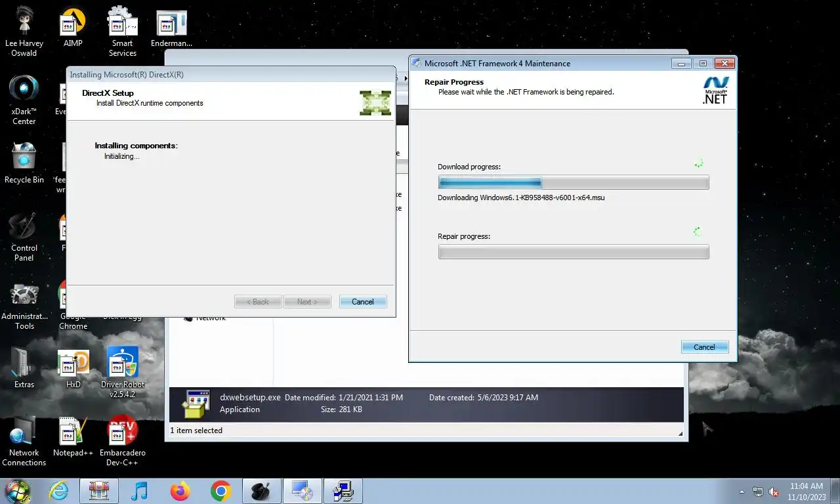Select the Lee Harvey Oswald desktop icon
Viewport: 840px width, 504px height.
24,31
